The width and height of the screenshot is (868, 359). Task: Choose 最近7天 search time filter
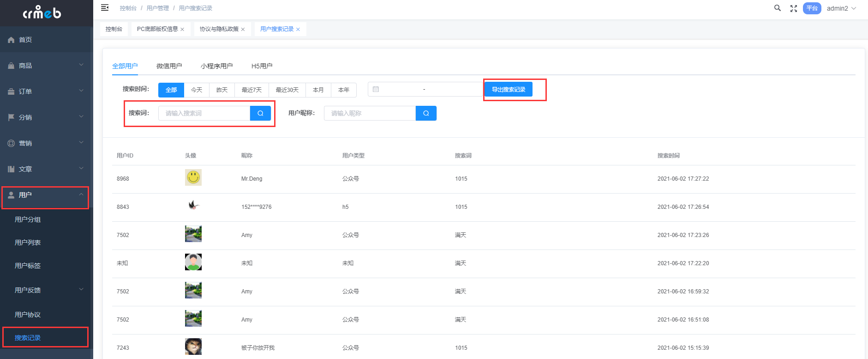[x=251, y=90]
